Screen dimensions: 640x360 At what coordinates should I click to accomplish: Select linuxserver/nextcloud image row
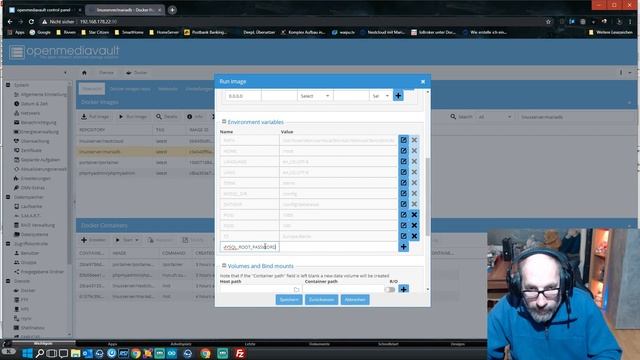coord(145,141)
